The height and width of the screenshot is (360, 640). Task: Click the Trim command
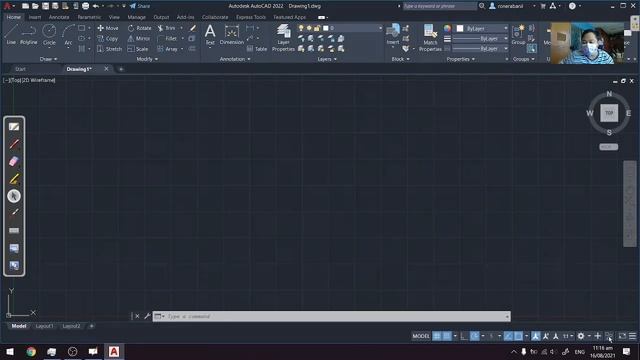pyautogui.click(x=167, y=28)
